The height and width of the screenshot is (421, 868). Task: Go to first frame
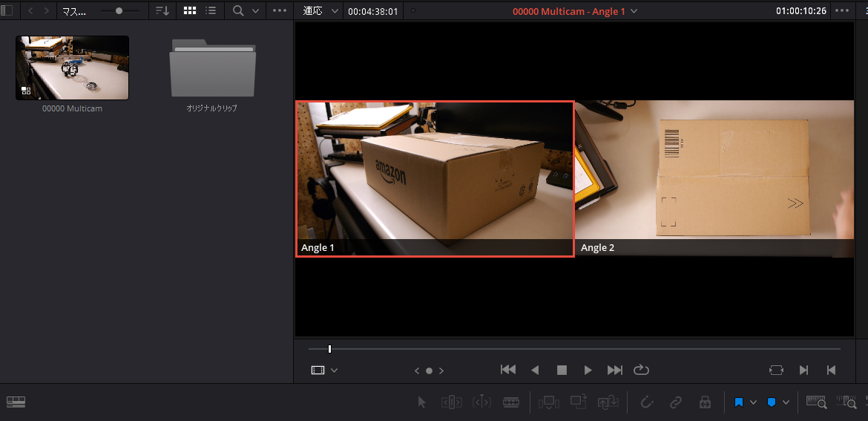508,370
